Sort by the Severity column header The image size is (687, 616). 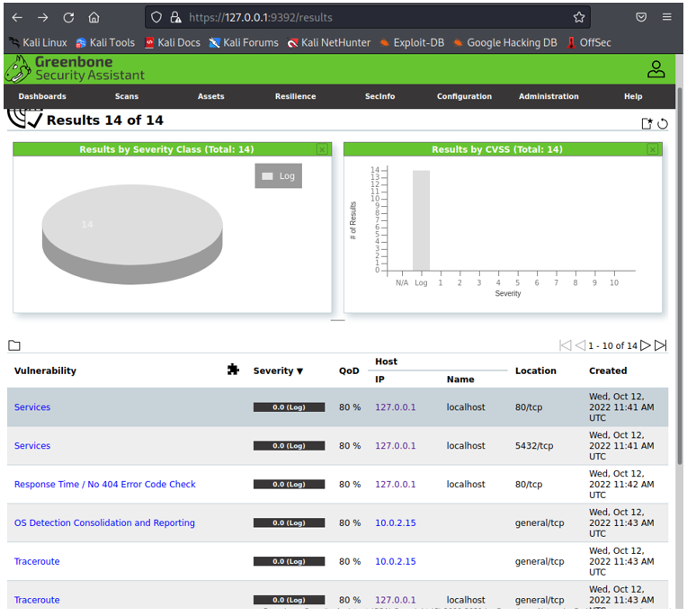[278, 370]
